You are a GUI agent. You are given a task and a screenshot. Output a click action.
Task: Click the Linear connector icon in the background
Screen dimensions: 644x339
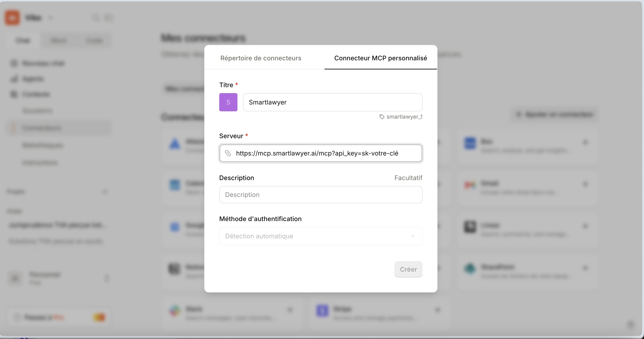[470, 227]
